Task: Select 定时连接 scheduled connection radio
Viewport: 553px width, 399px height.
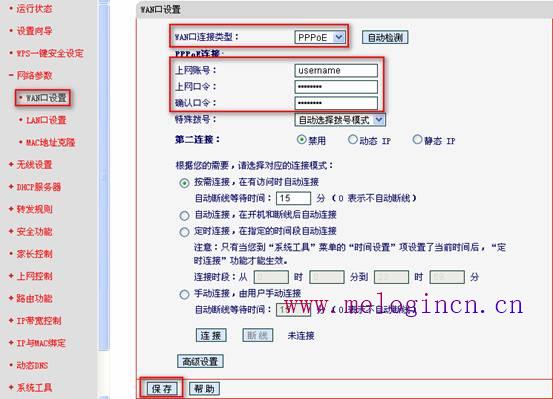Action: 184,232
